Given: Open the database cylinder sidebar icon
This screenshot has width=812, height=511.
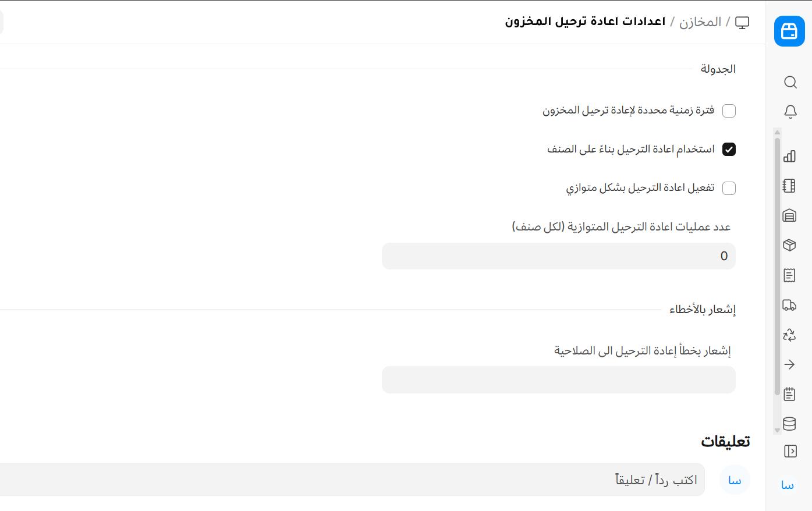Looking at the screenshot, I should (789, 424).
